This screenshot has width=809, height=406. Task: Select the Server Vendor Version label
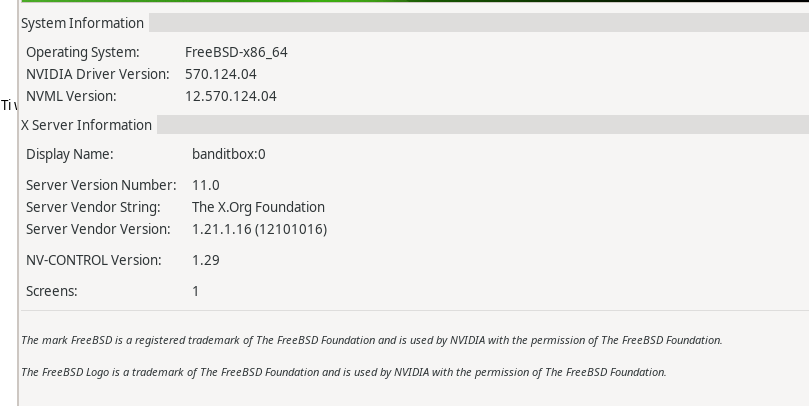point(98,229)
